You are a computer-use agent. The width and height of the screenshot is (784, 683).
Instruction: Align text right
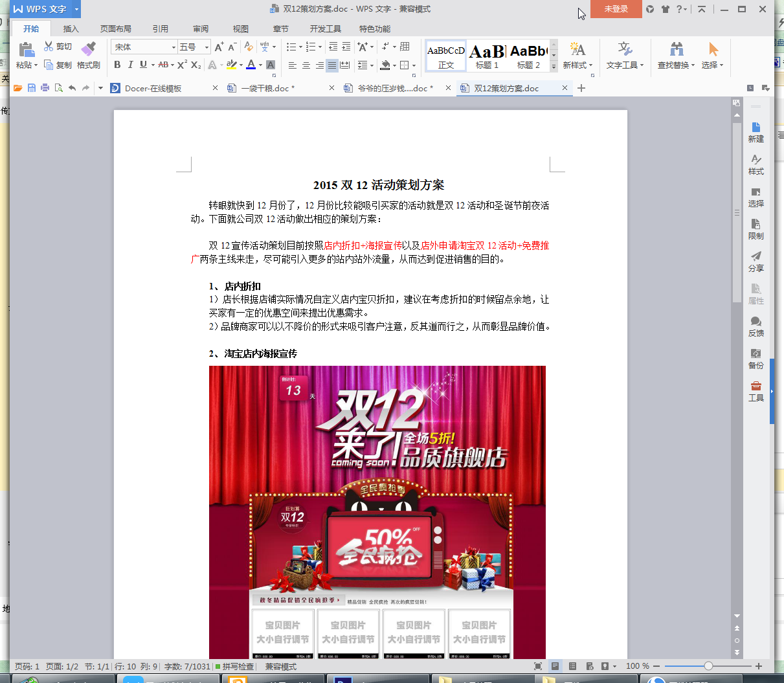click(x=319, y=65)
